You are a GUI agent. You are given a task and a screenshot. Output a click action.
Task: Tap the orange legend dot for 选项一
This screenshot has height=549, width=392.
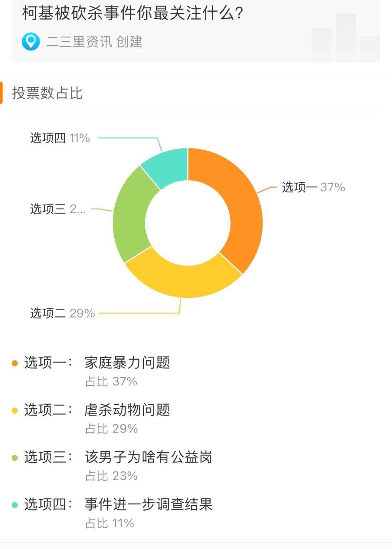click(15, 363)
